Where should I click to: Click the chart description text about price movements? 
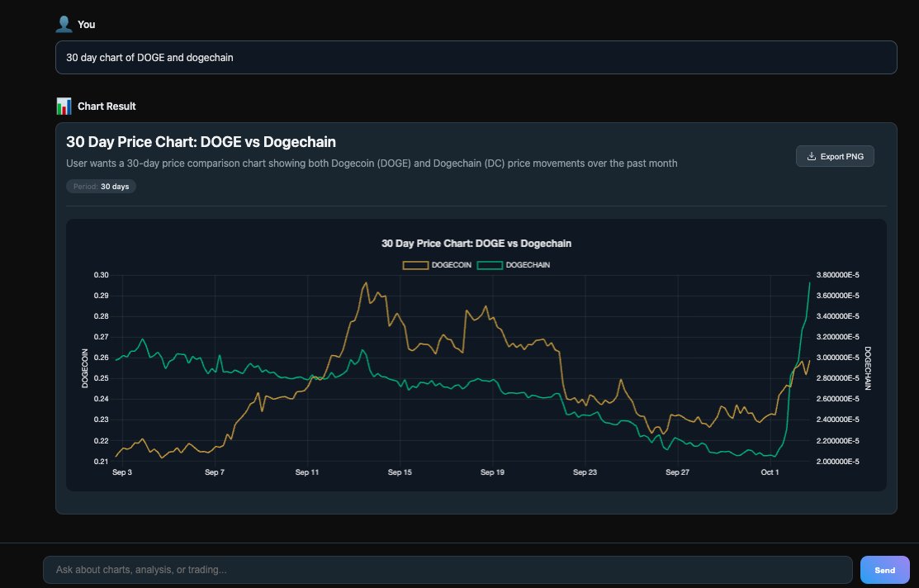click(x=372, y=164)
